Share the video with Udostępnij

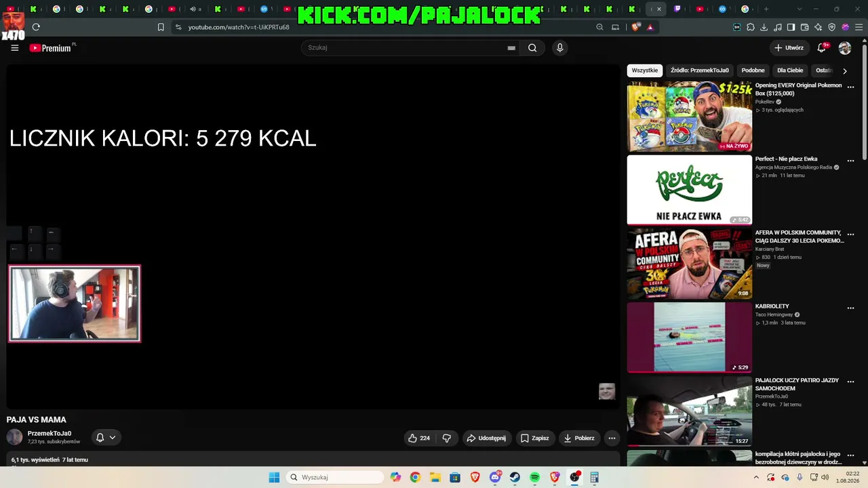(486, 438)
